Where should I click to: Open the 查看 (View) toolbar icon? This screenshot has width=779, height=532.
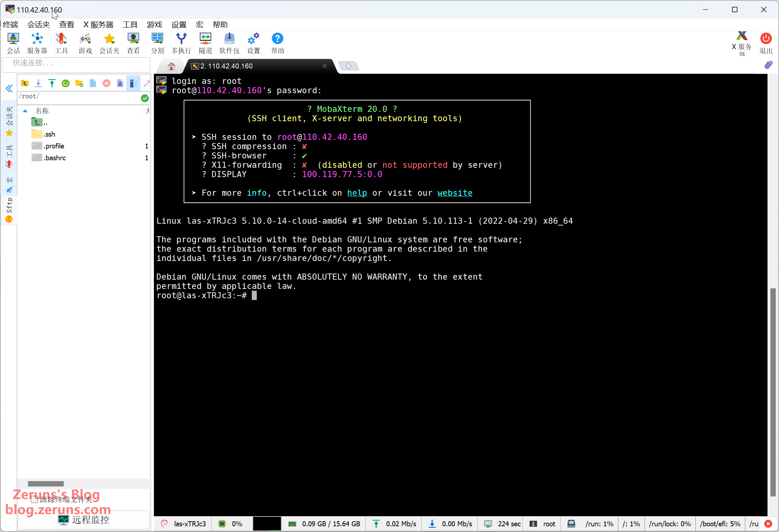tap(133, 43)
